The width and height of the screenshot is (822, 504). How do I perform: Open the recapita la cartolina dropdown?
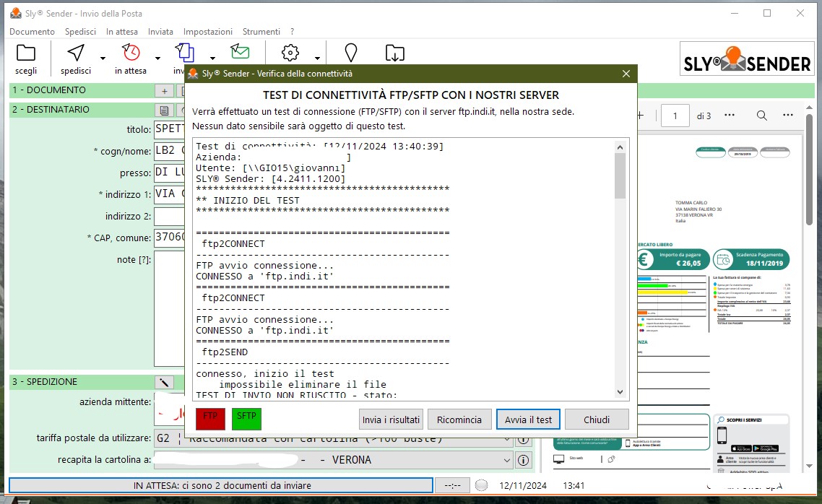tap(506, 461)
